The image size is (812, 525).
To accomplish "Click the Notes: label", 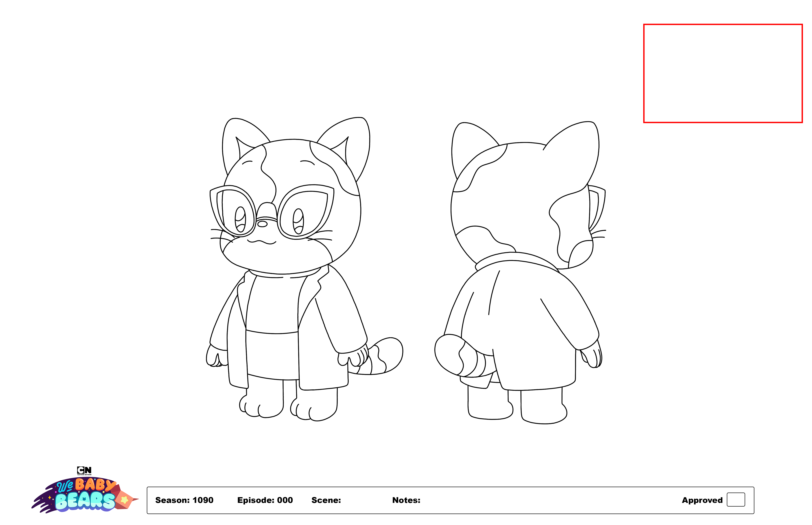I will [x=406, y=500].
